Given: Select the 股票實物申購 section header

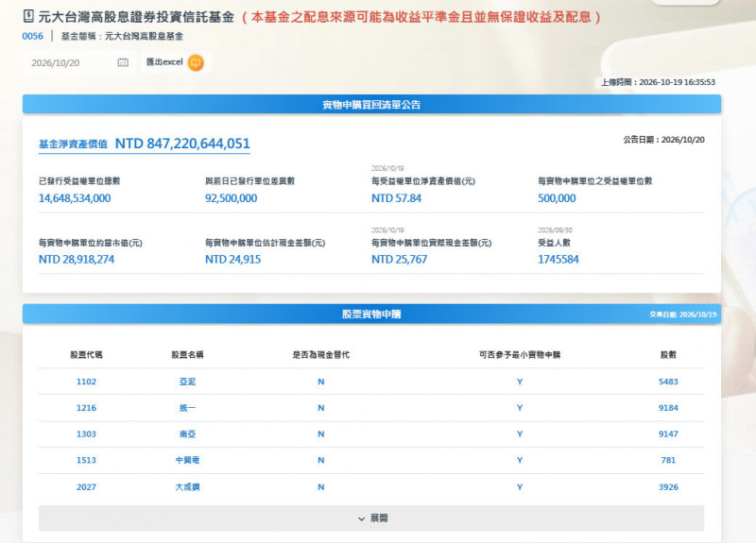Looking at the screenshot, I should pos(371,314).
